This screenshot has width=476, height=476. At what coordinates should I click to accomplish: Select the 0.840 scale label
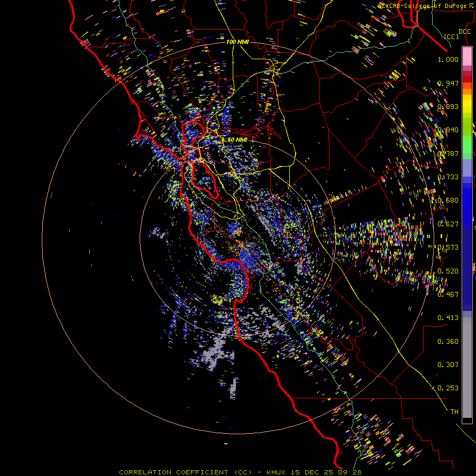pos(448,130)
